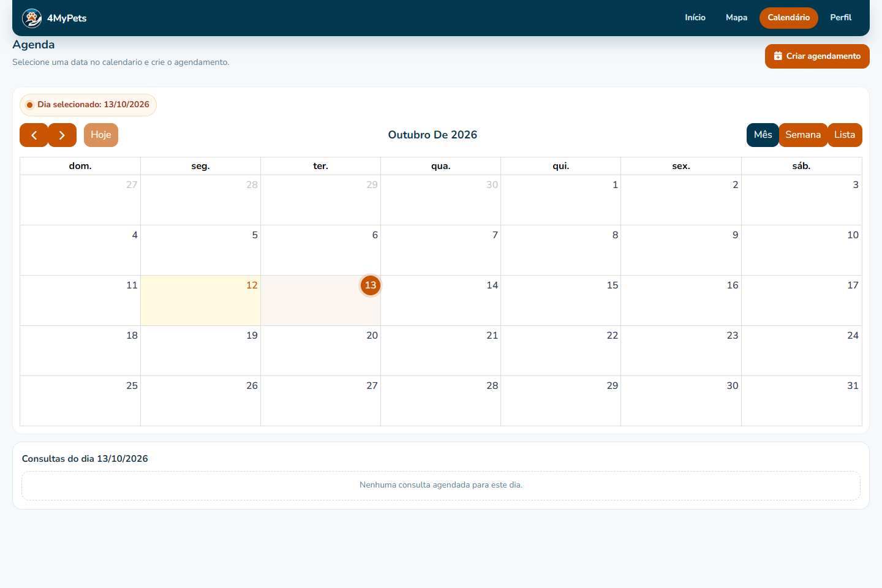Click the Outubro De 2026 title

click(432, 135)
